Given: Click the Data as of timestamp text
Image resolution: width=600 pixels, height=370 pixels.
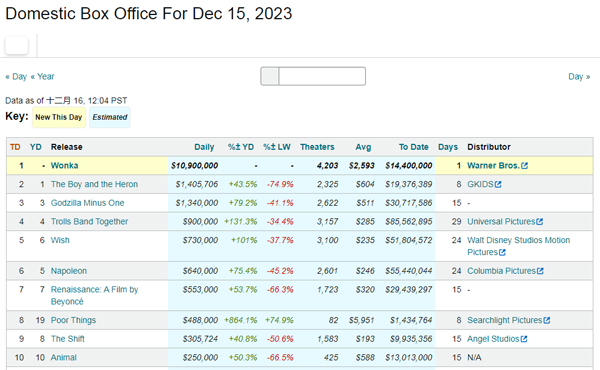Looking at the screenshot, I should pos(66,101).
